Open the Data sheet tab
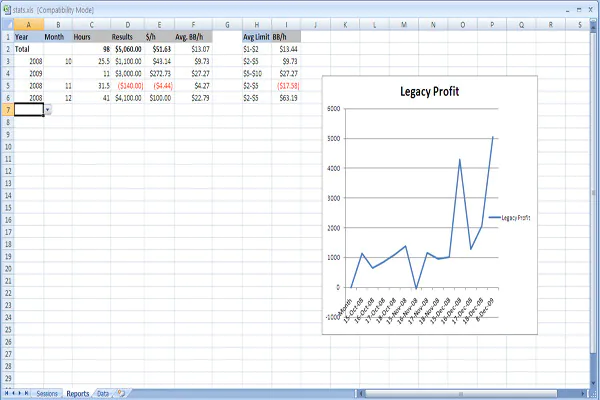Screen dimensions: 600x400 (x=103, y=393)
